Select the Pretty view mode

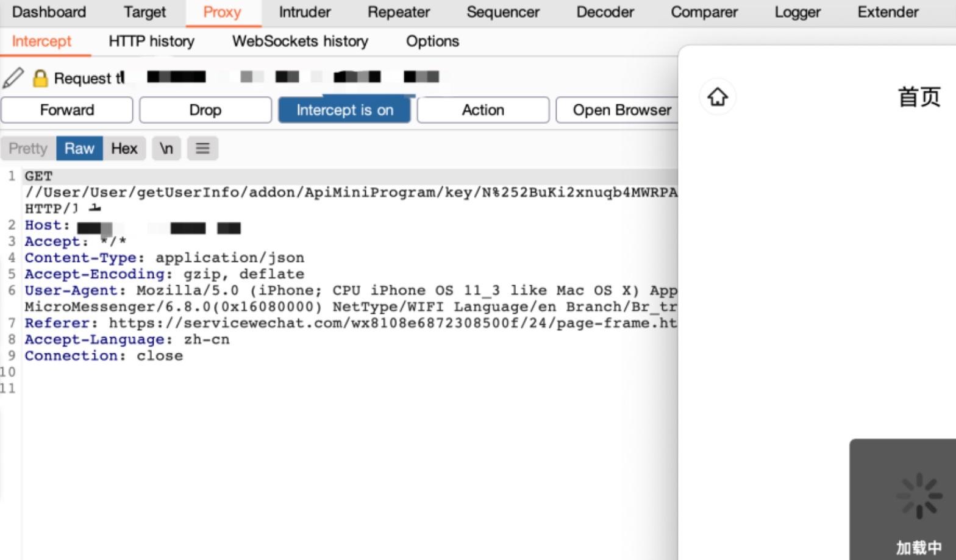(x=28, y=149)
